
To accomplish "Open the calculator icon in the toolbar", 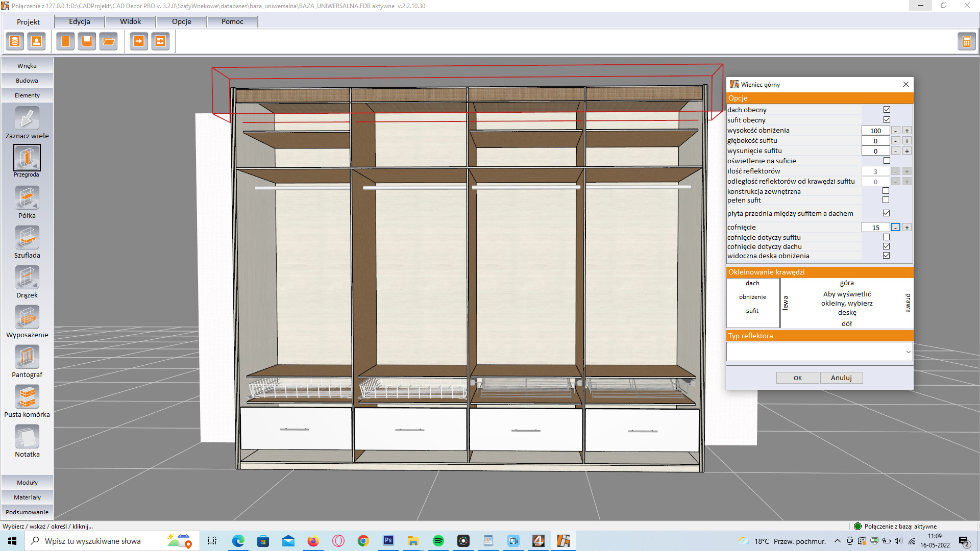I will (966, 42).
